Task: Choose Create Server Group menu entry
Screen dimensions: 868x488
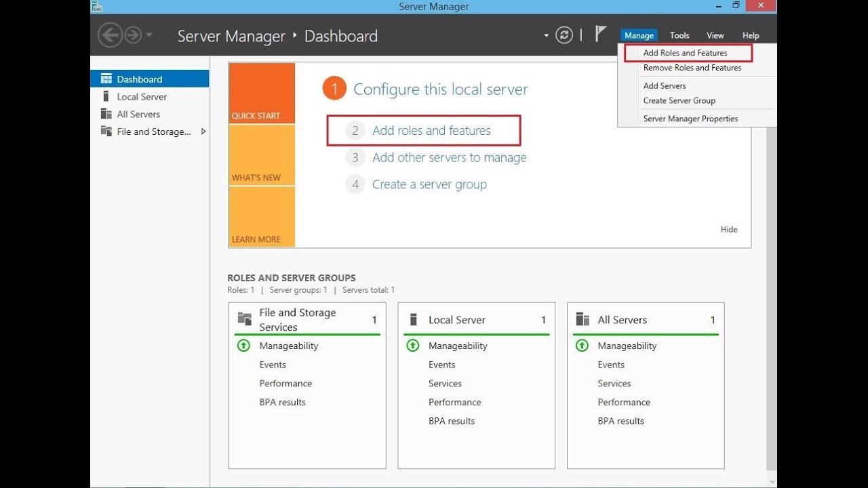Action: pyautogui.click(x=679, y=101)
